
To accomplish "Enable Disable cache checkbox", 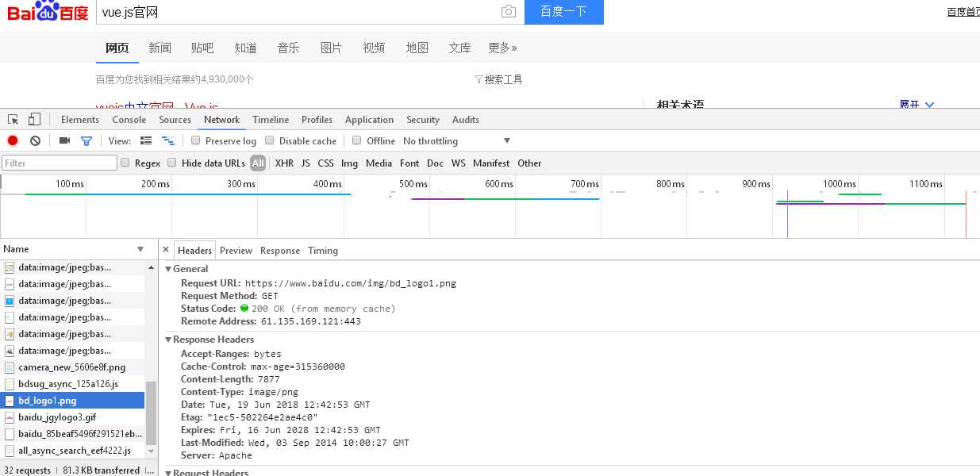I will 270,140.
